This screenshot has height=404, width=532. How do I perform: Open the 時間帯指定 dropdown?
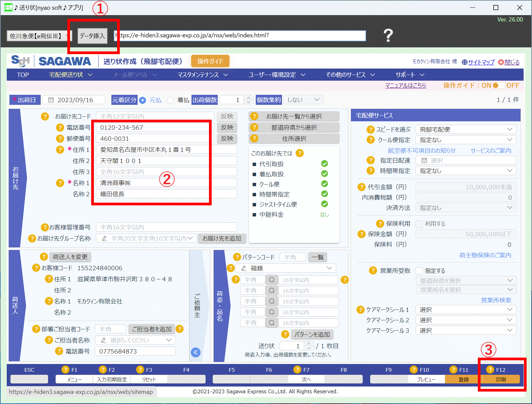[x=466, y=171]
